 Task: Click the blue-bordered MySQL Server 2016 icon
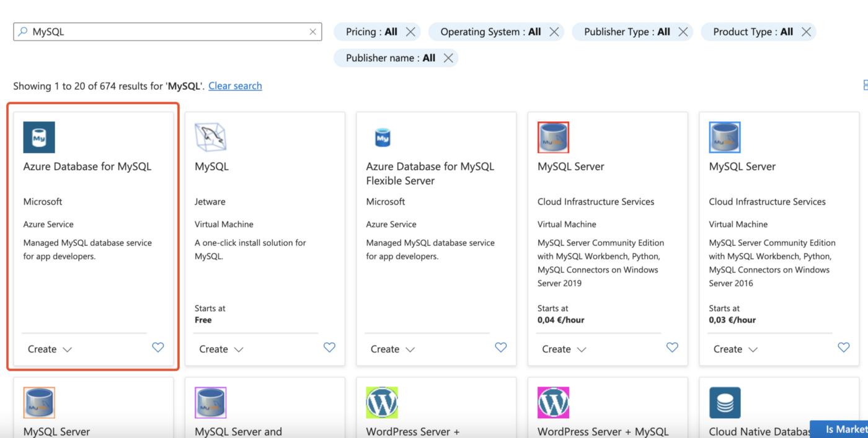pos(725,138)
